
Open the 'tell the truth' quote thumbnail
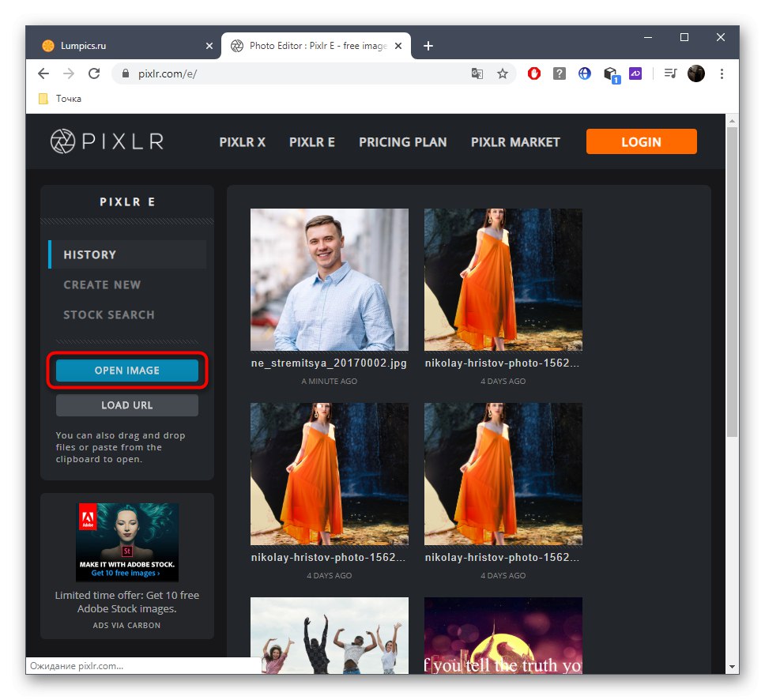click(503, 635)
